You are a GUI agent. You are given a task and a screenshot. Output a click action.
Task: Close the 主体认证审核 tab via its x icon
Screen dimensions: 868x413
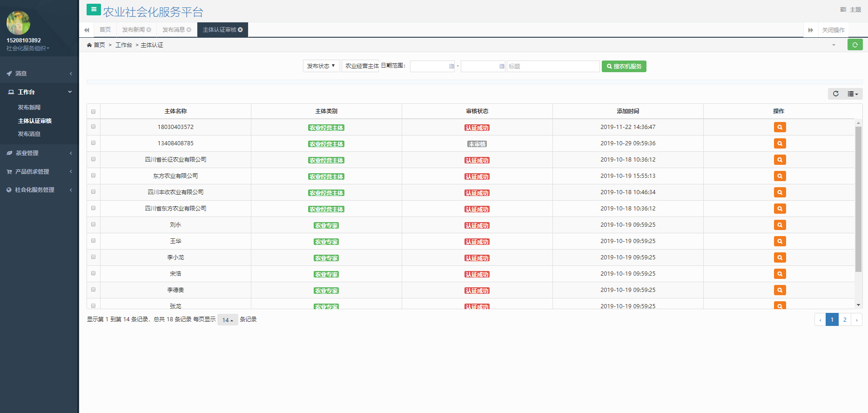point(241,30)
